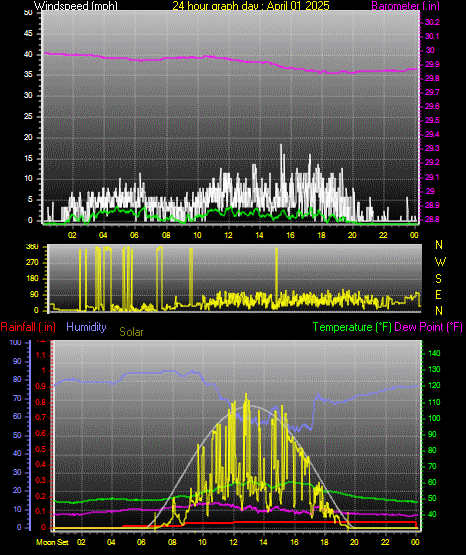Click the 24 hour graph day title

pyautogui.click(x=251, y=5)
